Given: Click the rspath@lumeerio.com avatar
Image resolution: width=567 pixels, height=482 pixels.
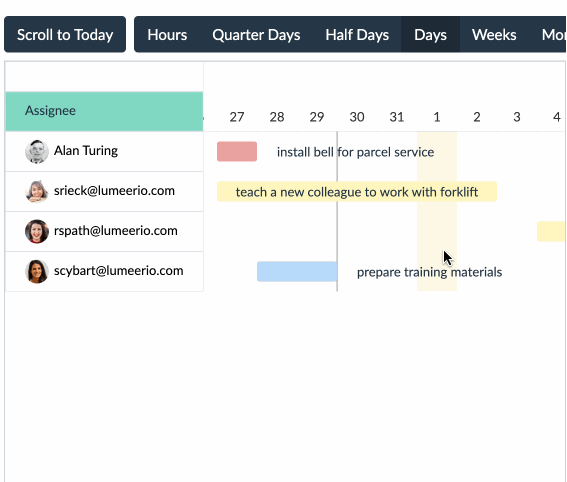Looking at the screenshot, I should tap(37, 231).
